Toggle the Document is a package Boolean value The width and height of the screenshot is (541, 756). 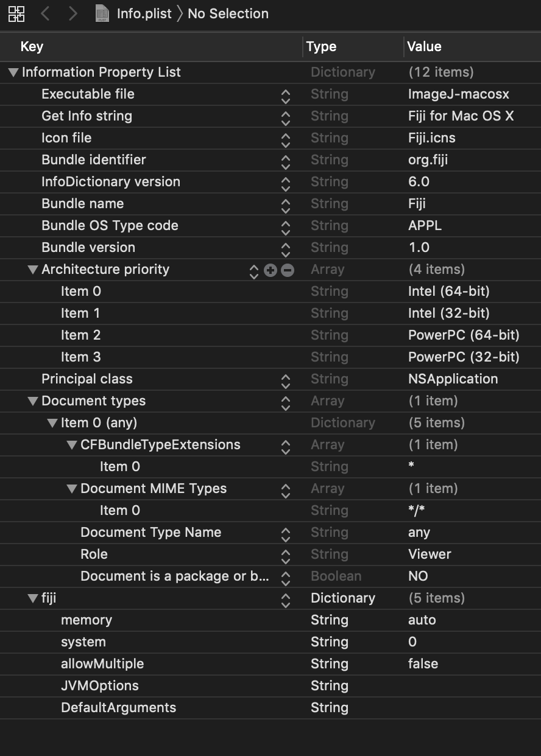[x=419, y=576]
